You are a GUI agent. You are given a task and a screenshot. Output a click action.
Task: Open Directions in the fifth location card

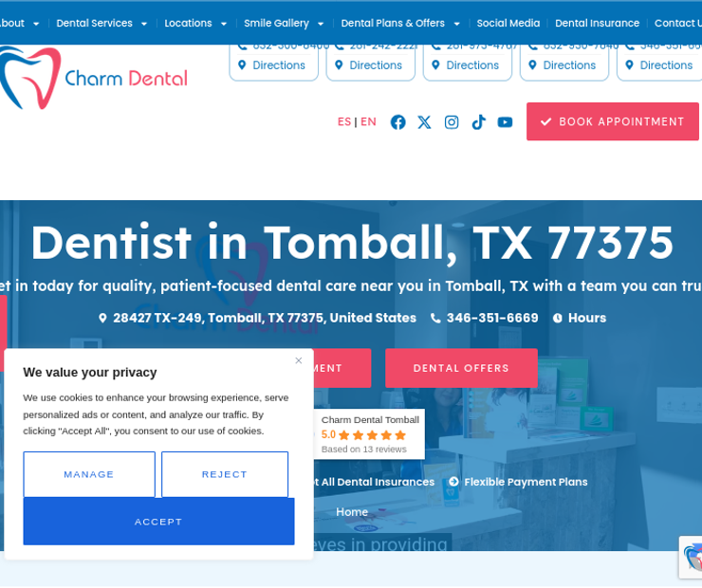tap(666, 65)
